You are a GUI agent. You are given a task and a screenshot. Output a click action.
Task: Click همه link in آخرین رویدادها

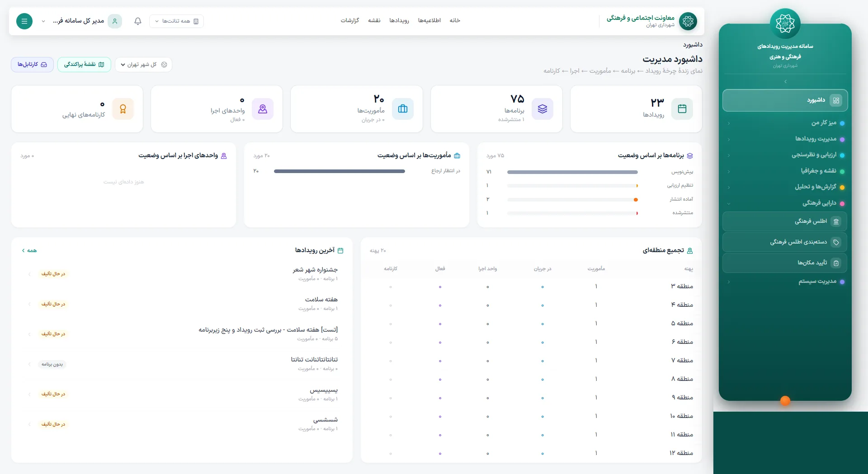pos(29,251)
